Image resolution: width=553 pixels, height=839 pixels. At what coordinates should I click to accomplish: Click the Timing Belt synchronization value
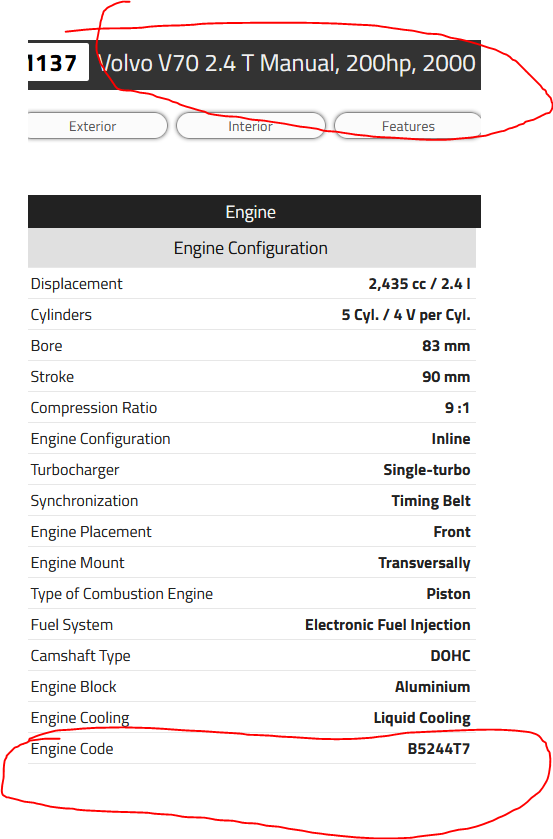click(431, 501)
